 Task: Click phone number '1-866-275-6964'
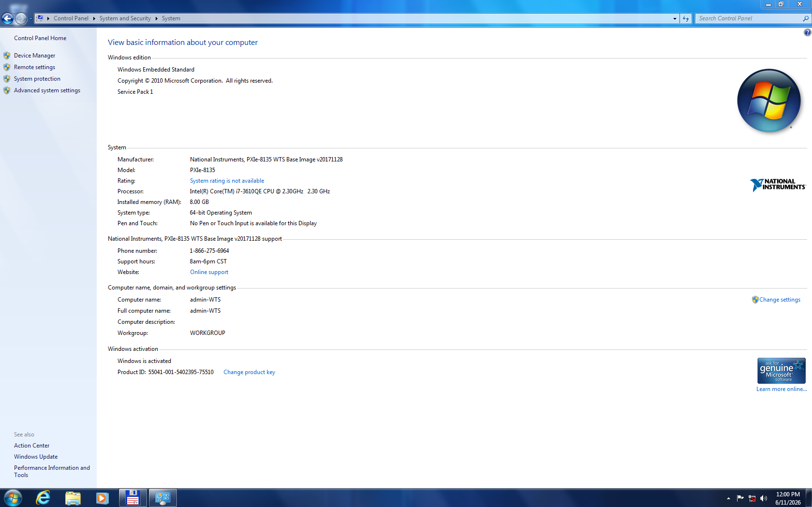pos(209,251)
